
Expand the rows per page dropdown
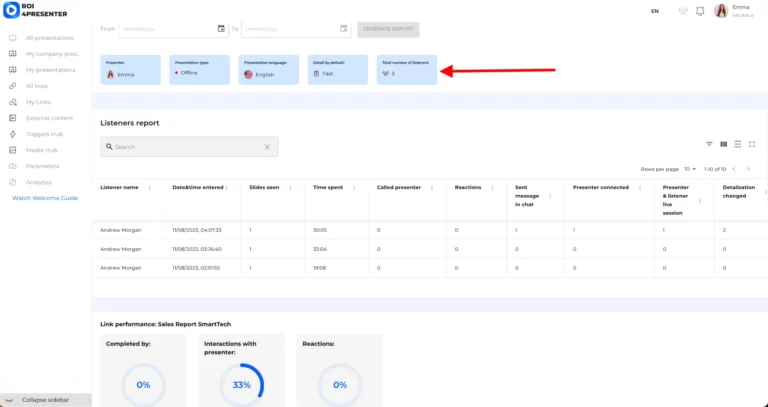tap(690, 169)
